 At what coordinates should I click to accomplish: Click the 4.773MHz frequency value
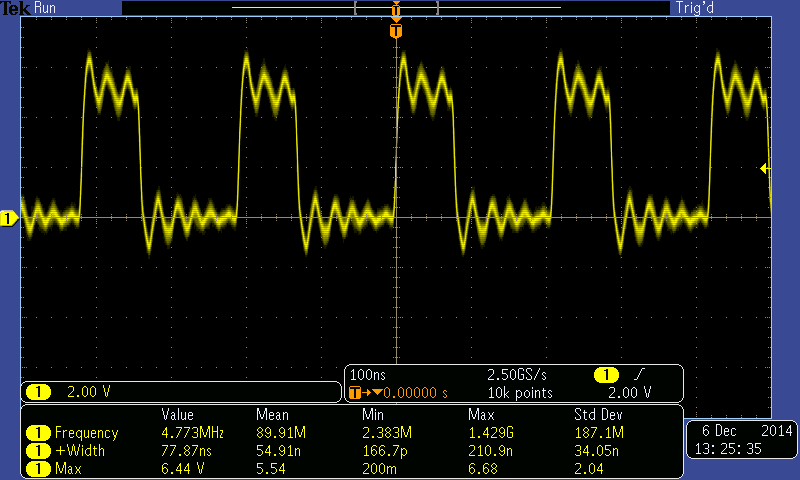(192, 433)
